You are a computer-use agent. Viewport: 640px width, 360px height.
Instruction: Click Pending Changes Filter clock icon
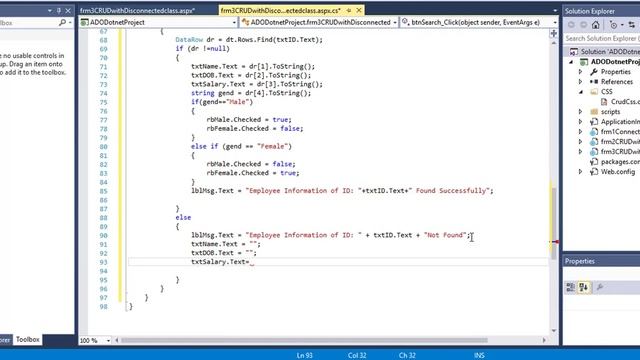tap(613, 25)
